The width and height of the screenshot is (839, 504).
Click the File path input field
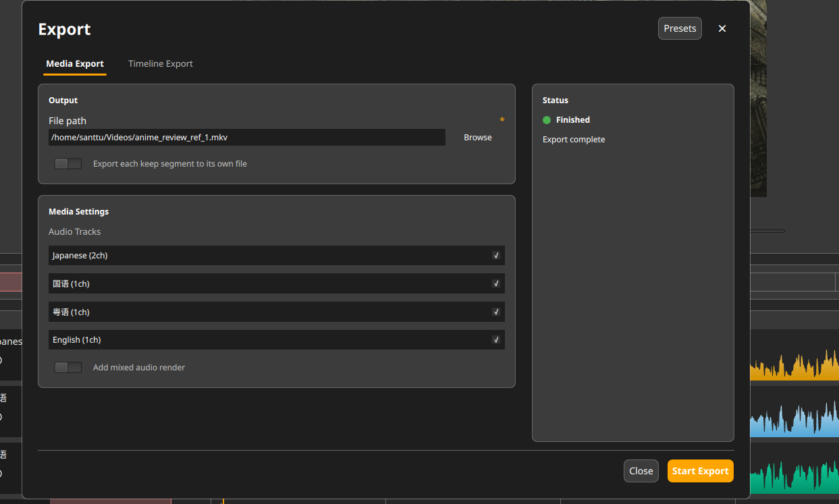pyautogui.click(x=246, y=138)
